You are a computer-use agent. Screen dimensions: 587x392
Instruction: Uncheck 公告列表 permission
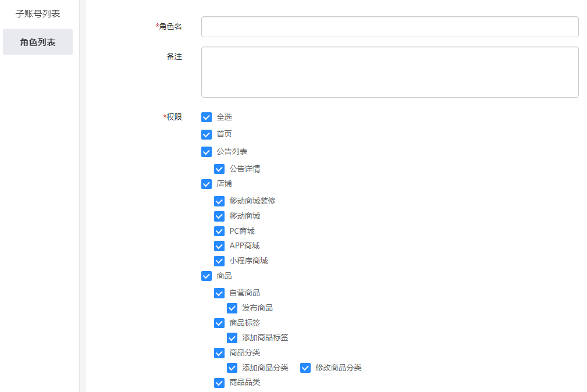click(207, 152)
